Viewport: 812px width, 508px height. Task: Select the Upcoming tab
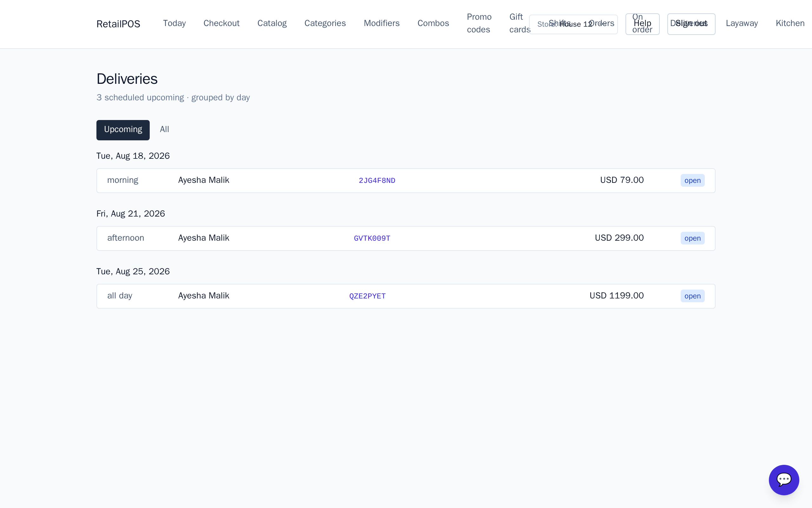pos(123,130)
